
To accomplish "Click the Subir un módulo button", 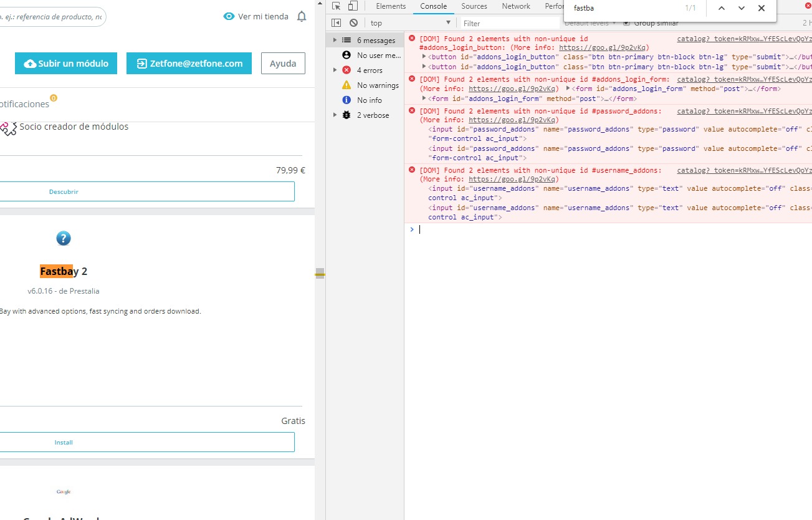I will pyautogui.click(x=66, y=64).
